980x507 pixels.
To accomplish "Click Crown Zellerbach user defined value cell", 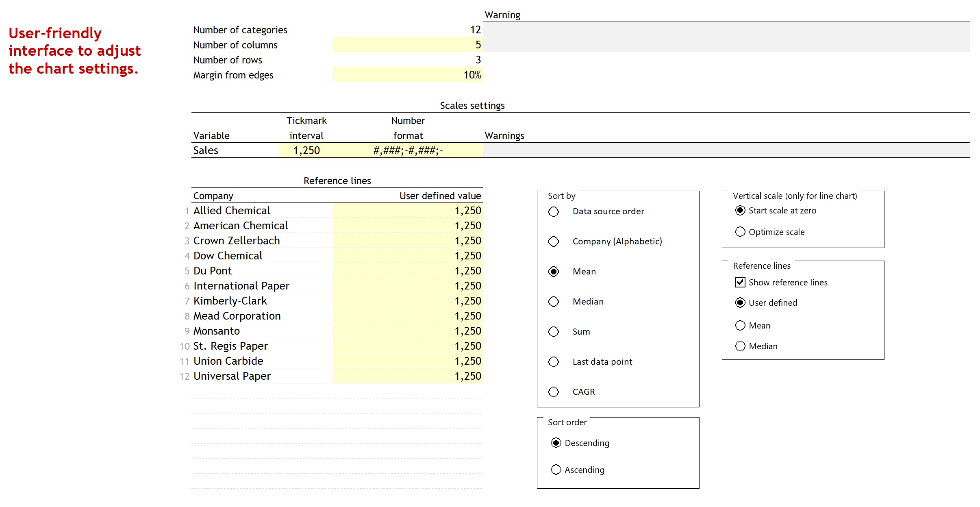I will 408,241.
